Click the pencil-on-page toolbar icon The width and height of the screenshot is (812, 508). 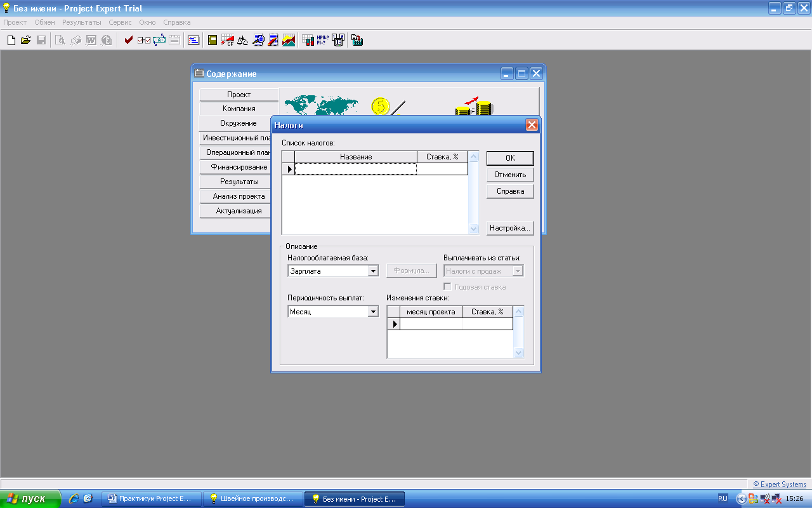[x=273, y=40]
